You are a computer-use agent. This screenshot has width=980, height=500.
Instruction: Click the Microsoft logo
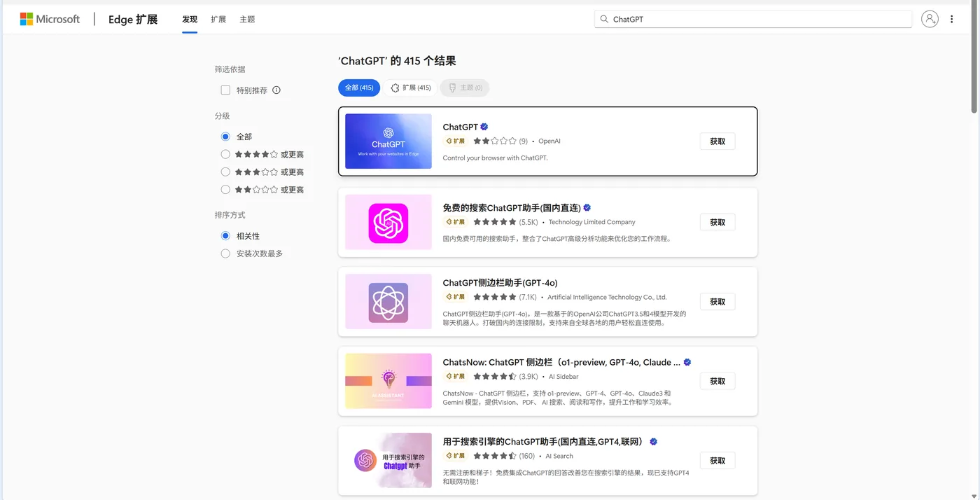[x=50, y=19]
